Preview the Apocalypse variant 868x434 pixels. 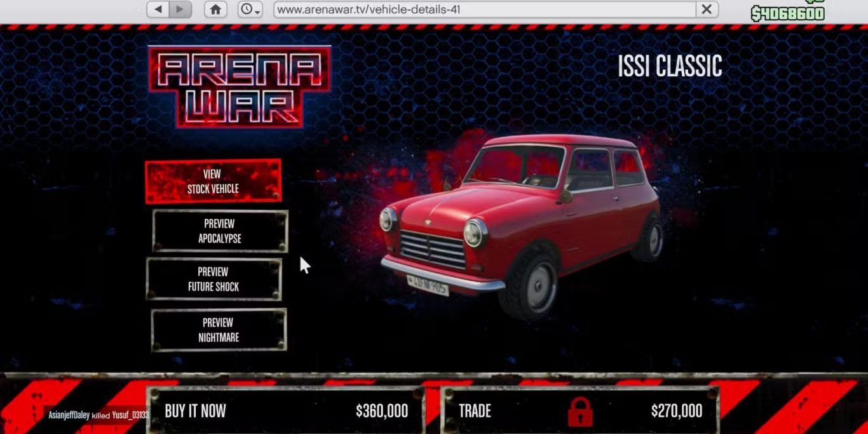220,231
